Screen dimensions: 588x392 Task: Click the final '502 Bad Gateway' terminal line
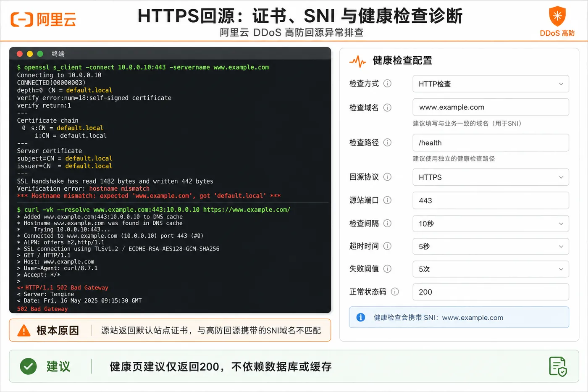[x=42, y=309]
